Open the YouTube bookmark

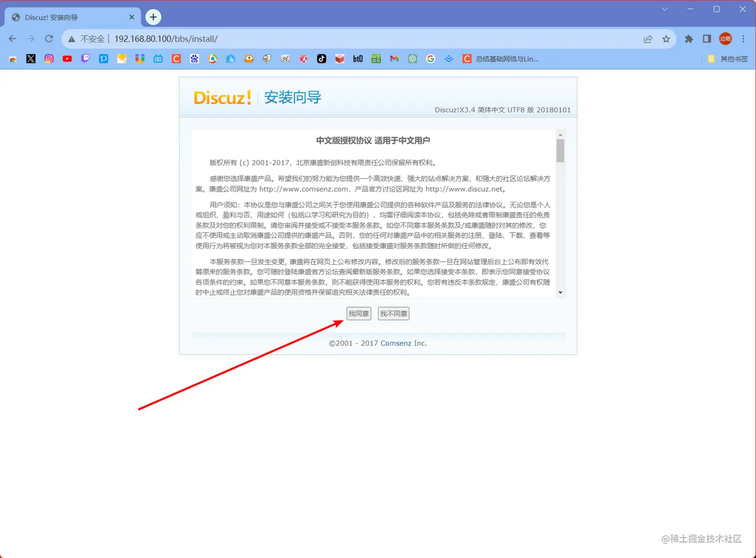(x=67, y=59)
